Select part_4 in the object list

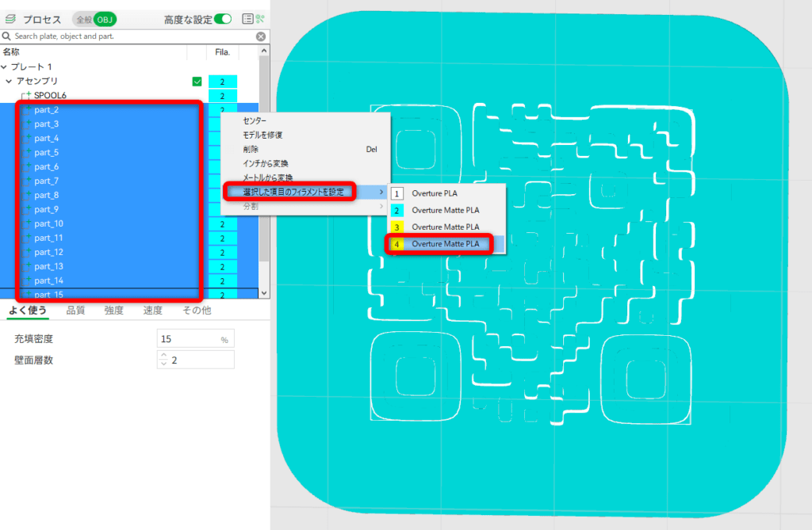46,138
